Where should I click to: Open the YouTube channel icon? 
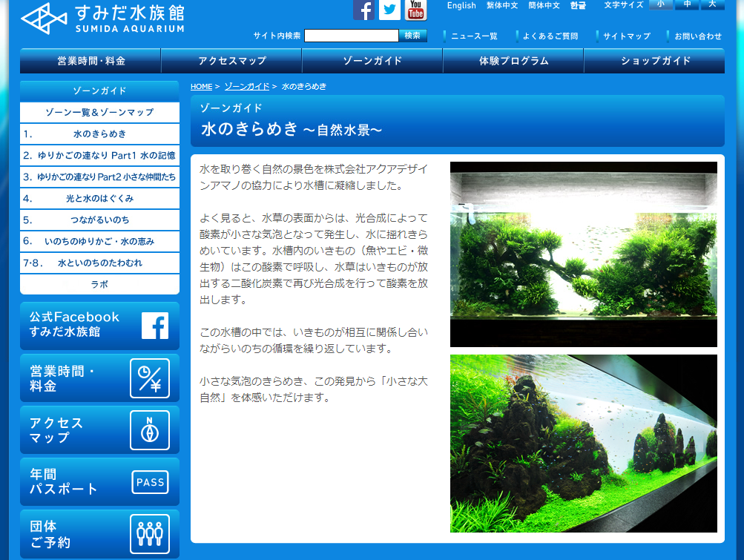click(416, 10)
